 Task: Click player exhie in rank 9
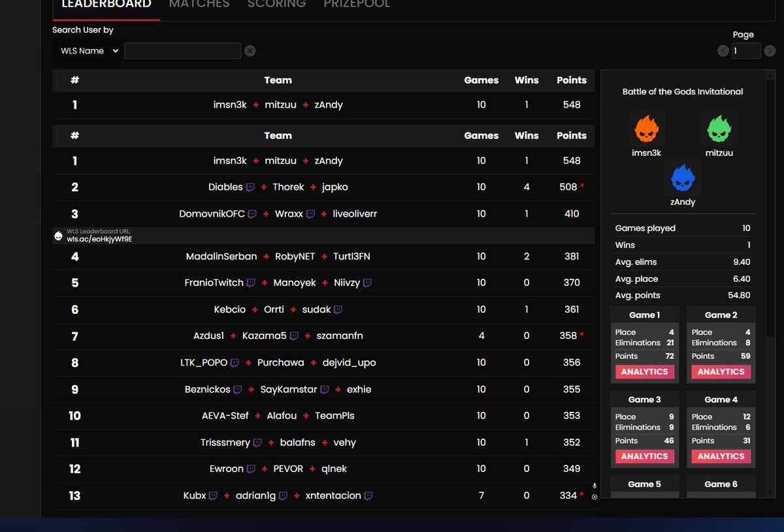(359, 390)
